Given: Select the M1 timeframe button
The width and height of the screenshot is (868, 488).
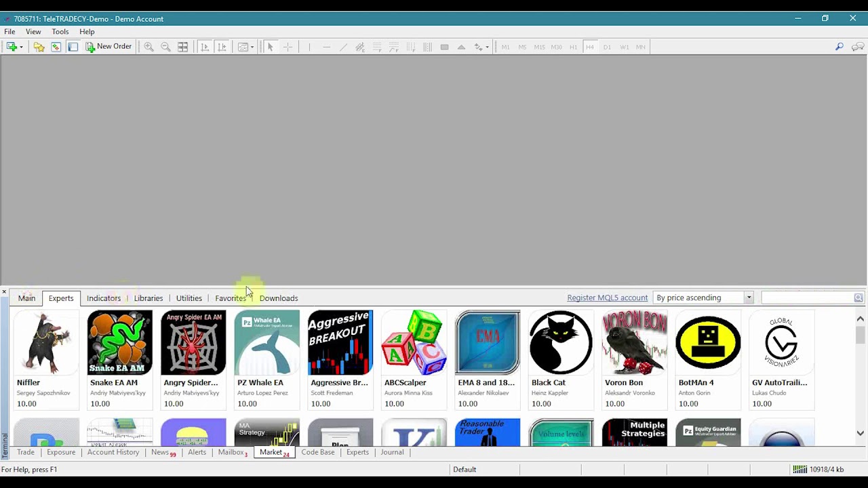Looking at the screenshot, I should click(505, 47).
